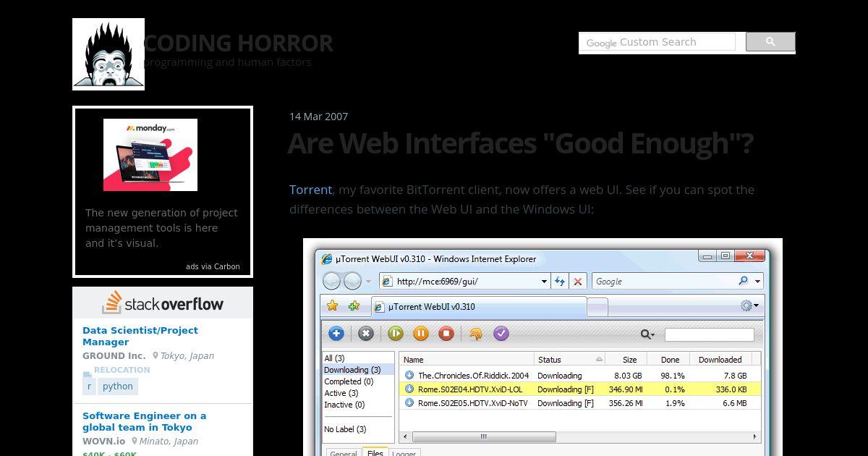Click the red X stop-loading icon
The image size is (868, 456).
pos(577,282)
